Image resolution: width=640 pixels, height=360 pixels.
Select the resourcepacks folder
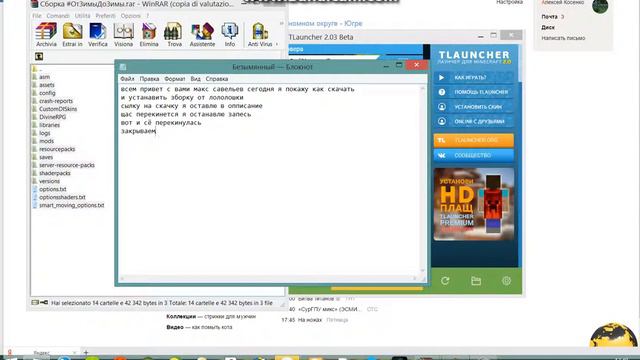57,149
